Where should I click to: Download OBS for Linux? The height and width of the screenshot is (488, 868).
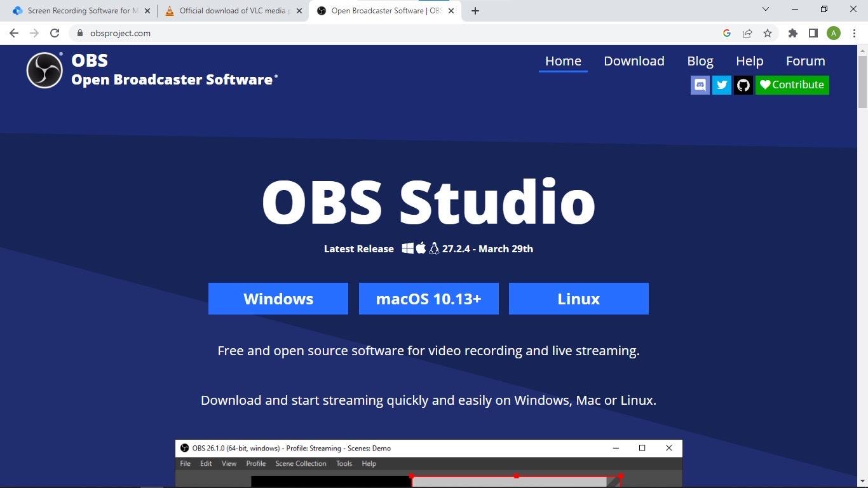pyautogui.click(x=579, y=299)
